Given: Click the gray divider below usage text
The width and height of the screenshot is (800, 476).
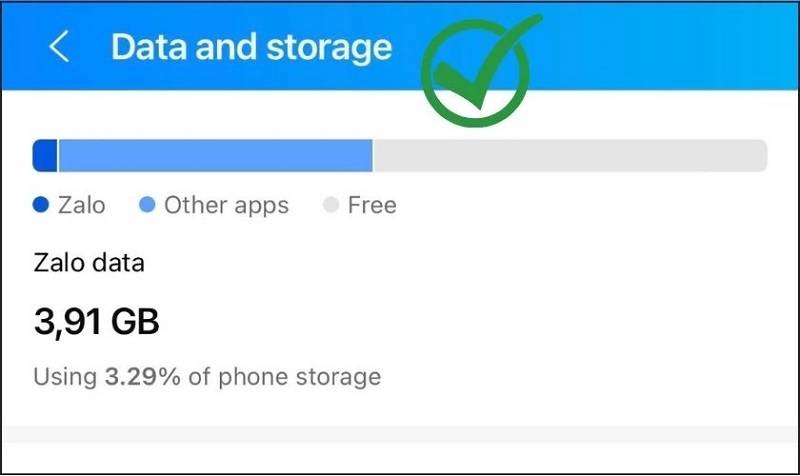Looking at the screenshot, I should [400, 434].
